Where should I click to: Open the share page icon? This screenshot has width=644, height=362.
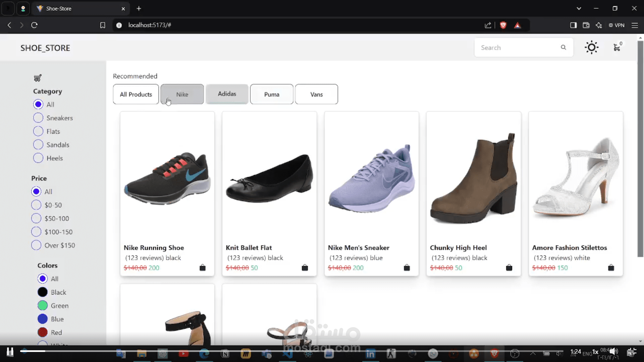pos(488,25)
